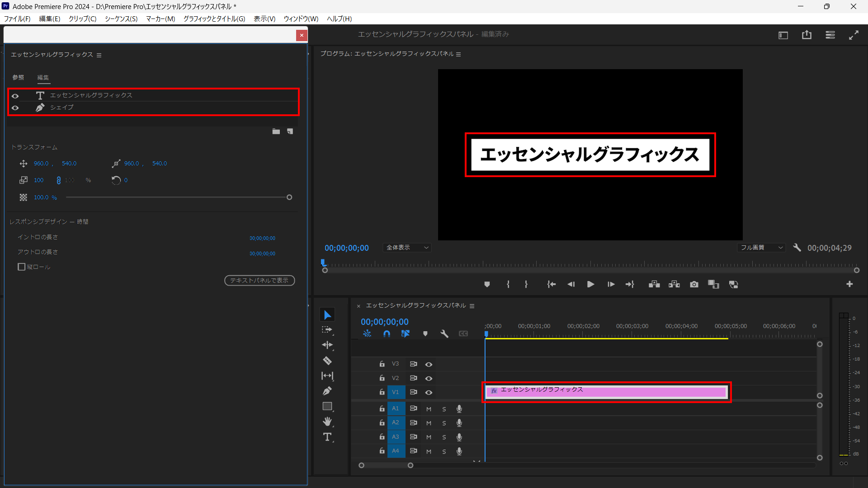The height and width of the screenshot is (488, 868).
Task: Switch to the 参照 tab
Action: 18,78
